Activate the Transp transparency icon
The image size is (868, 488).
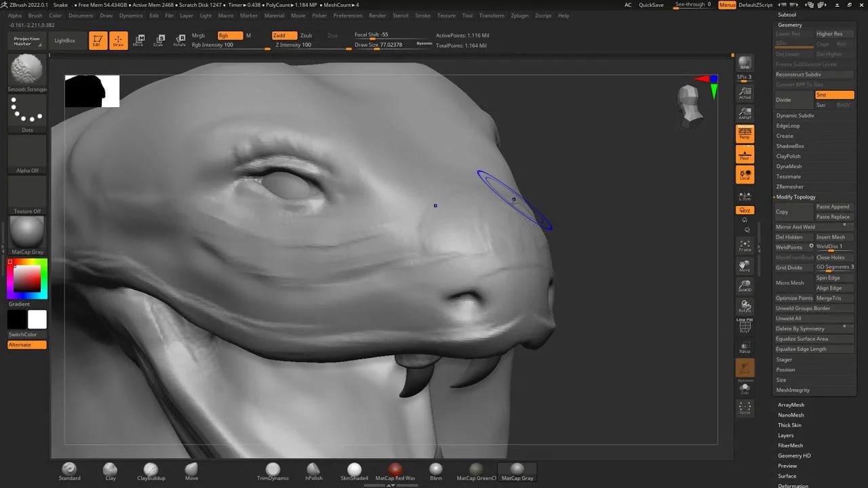[745, 348]
